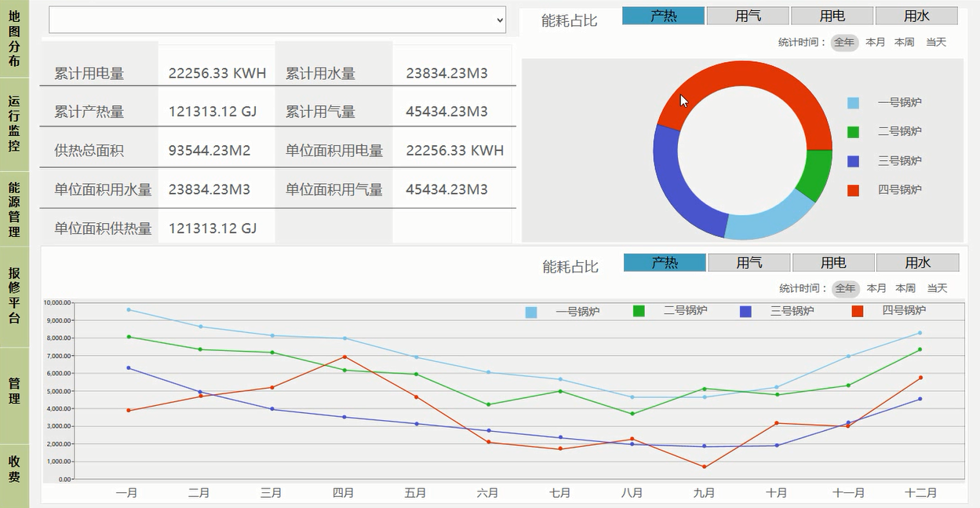Toggle 二号锅炉 green legend icon in donut

coord(853,132)
